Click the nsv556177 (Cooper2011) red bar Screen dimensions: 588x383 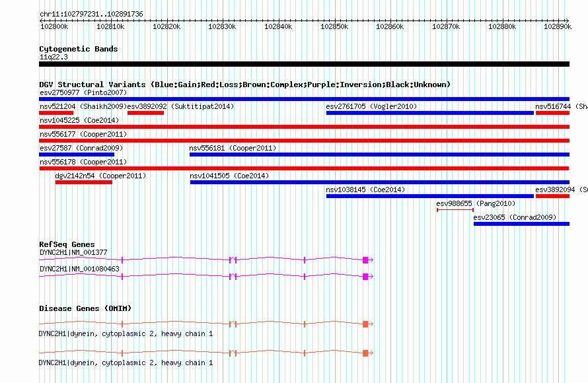[304, 141]
